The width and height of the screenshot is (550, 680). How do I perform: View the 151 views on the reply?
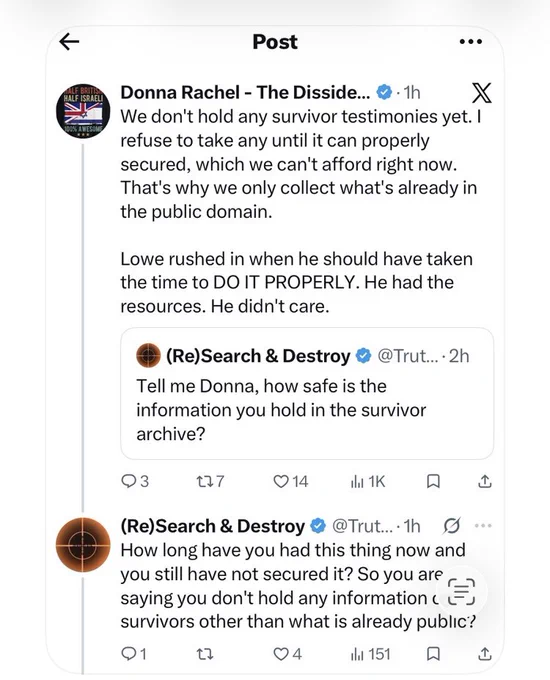click(x=370, y=654)
